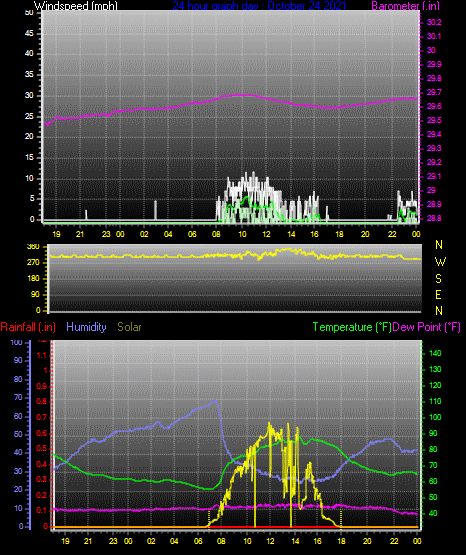The height and width of the screenshot is (555, 466).
Task: Click the '30.1' barometer axis value
Action: coord(434,36)
